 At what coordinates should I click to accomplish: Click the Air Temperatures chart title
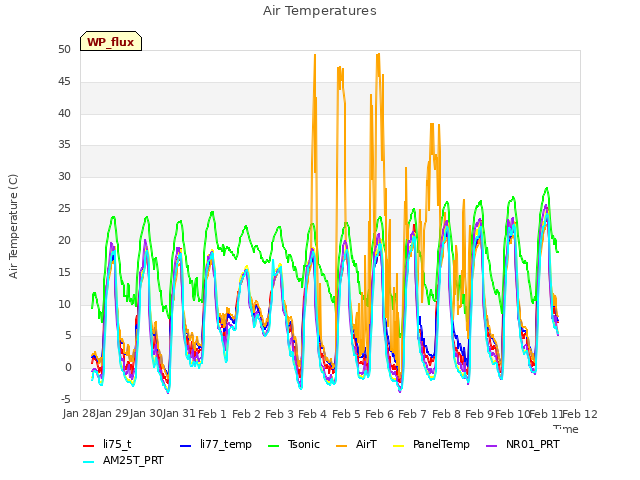[x=320, y=11]
